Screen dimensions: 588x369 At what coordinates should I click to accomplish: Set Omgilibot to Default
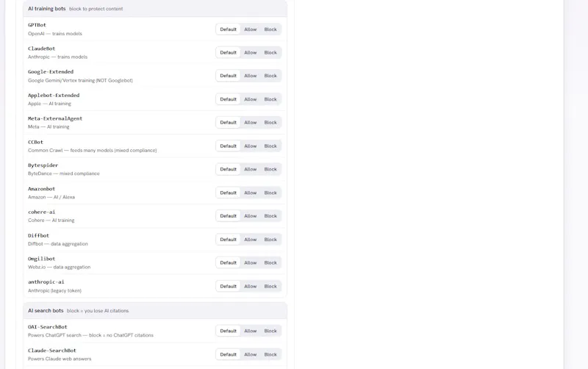click(x=228, y=263)
